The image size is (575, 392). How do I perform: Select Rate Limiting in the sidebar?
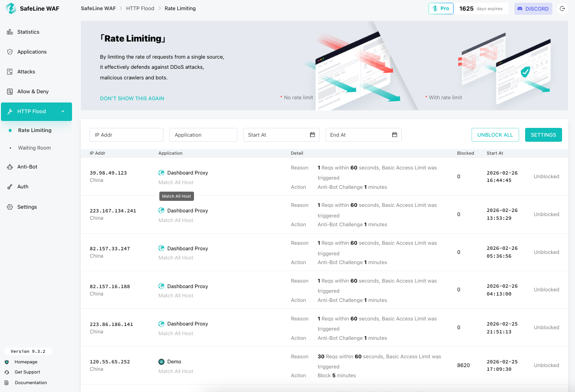35,130
